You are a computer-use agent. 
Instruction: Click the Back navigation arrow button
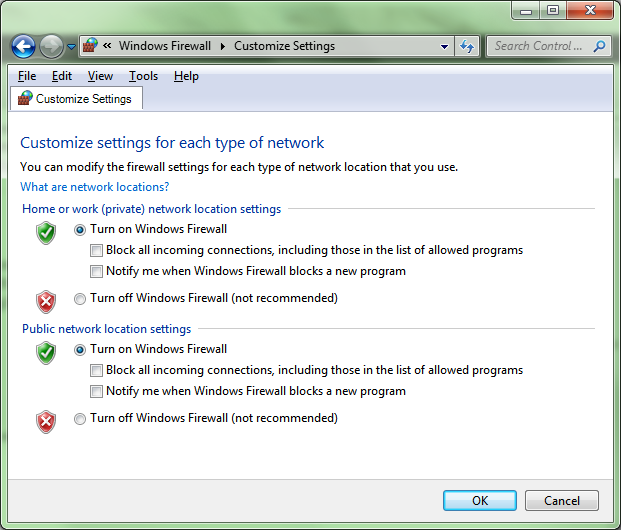coord(23,46)
